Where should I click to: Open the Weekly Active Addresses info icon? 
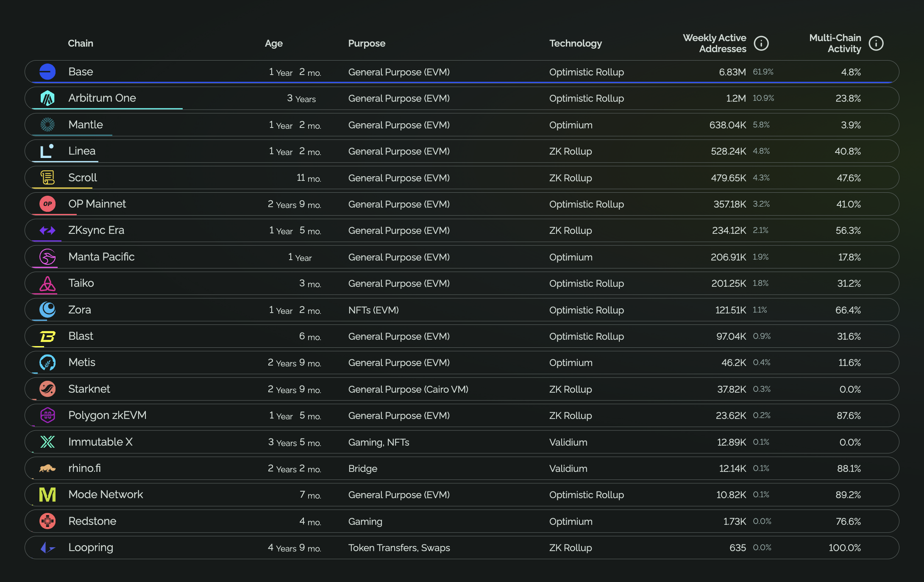point(761,43)
